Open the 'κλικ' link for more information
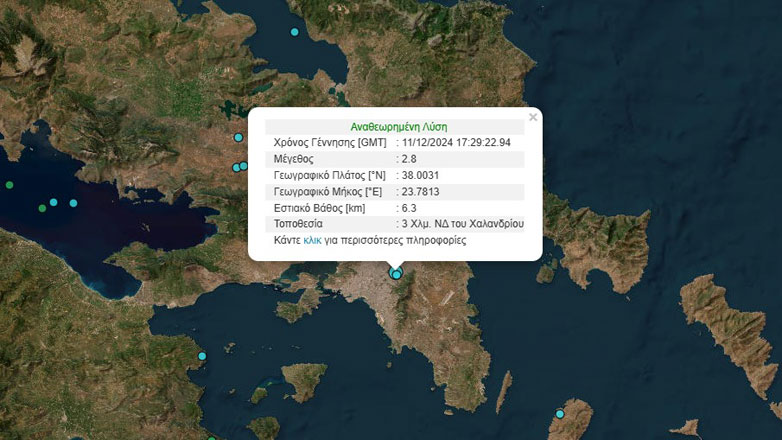782x440 pixels. [x=312, y=240]
